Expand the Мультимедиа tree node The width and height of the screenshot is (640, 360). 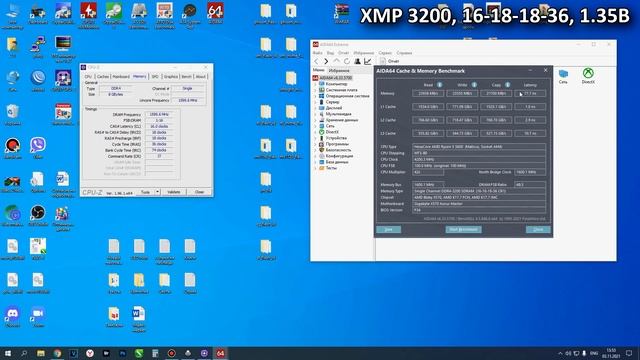point(316,114)
